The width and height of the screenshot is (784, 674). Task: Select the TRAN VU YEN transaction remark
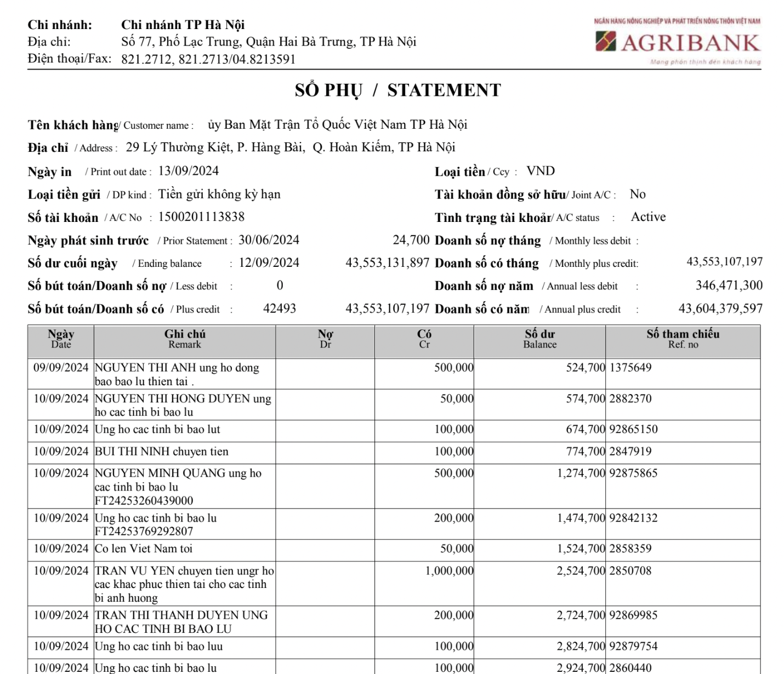(184, 584)
